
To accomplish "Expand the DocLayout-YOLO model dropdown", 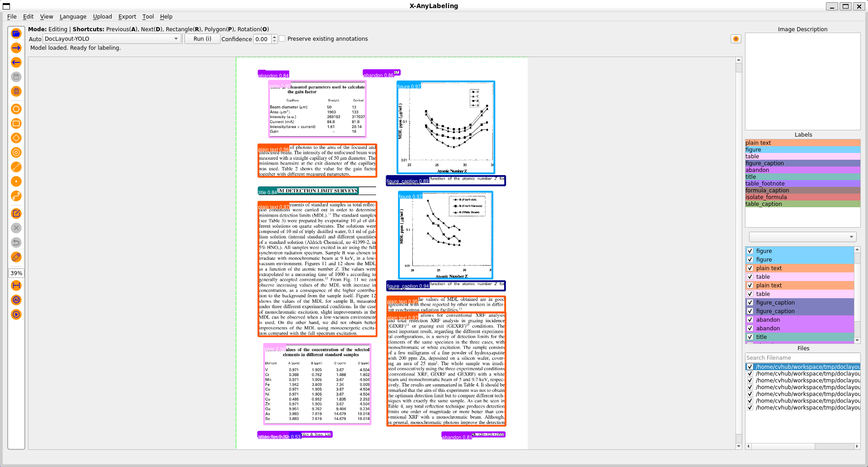I will (112, 39).
